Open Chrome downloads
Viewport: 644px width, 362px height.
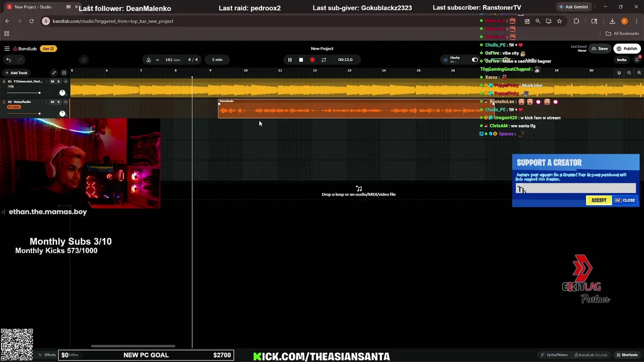pyautogui.click(x=612, y=21)
